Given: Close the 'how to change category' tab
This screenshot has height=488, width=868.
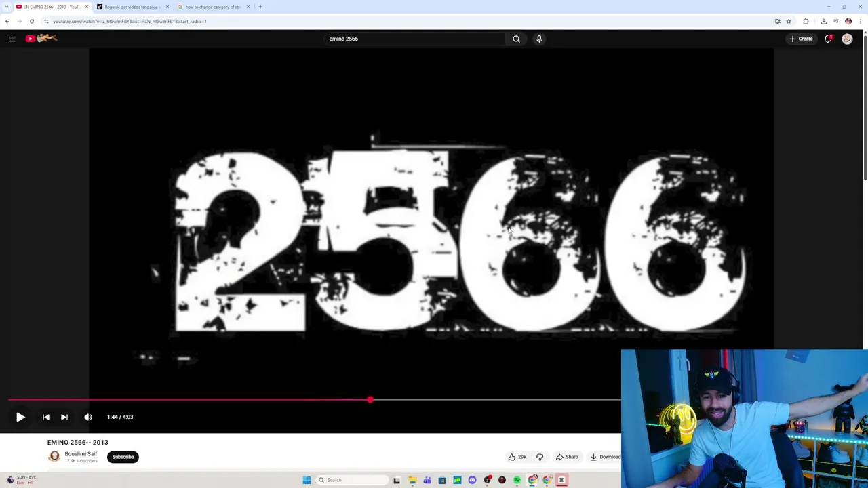Looking at the screenshot, I should (x=248, y=7).
